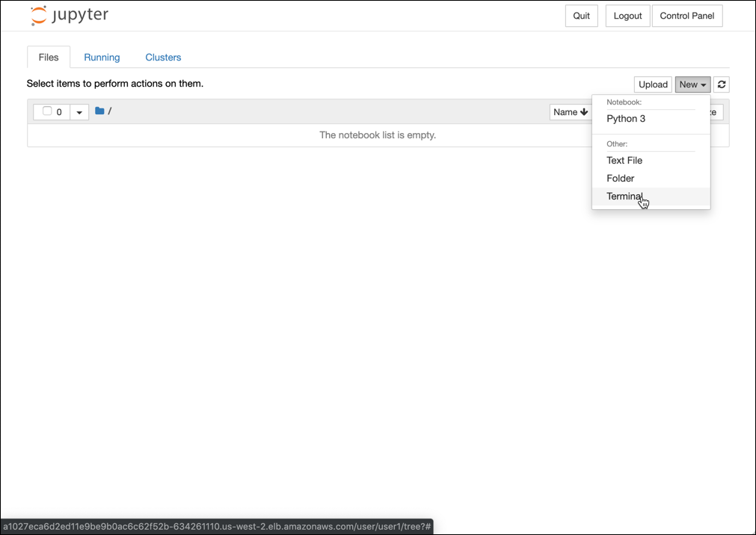Click the Upload button

tap(653, 84)
